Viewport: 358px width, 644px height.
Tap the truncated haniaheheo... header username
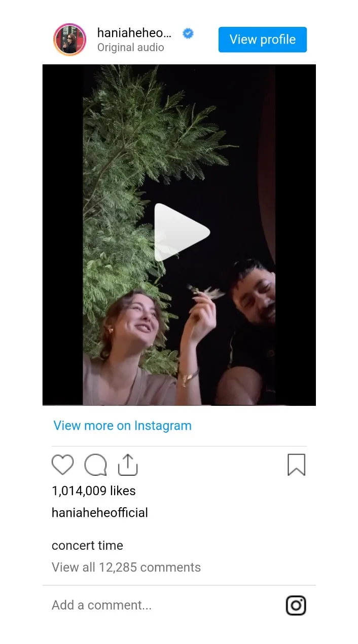coord(134,33)
